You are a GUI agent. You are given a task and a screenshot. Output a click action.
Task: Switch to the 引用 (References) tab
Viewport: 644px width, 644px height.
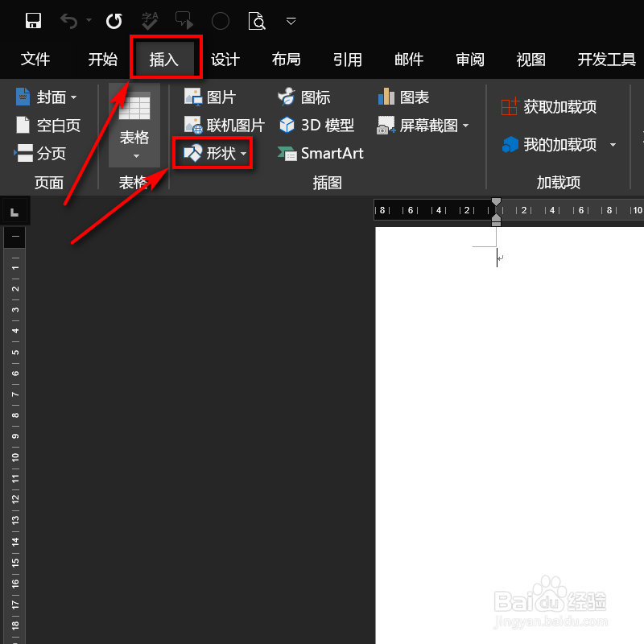[348, 60]
